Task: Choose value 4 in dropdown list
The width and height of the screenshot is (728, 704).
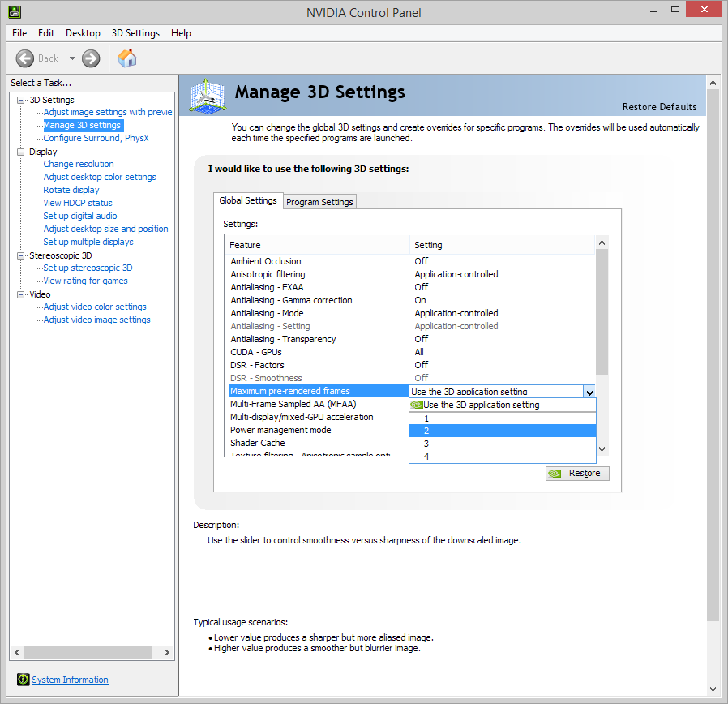Action: tap(503, 457)
